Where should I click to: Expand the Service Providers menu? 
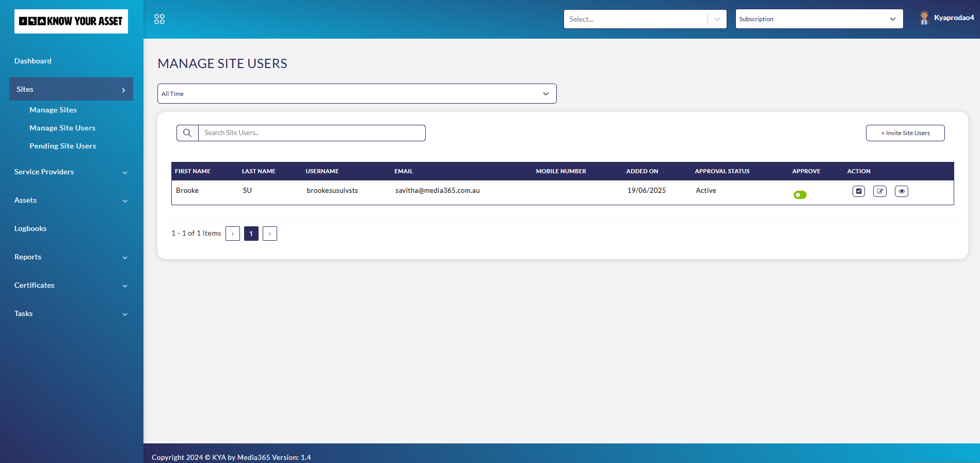[x=71, y=172]
